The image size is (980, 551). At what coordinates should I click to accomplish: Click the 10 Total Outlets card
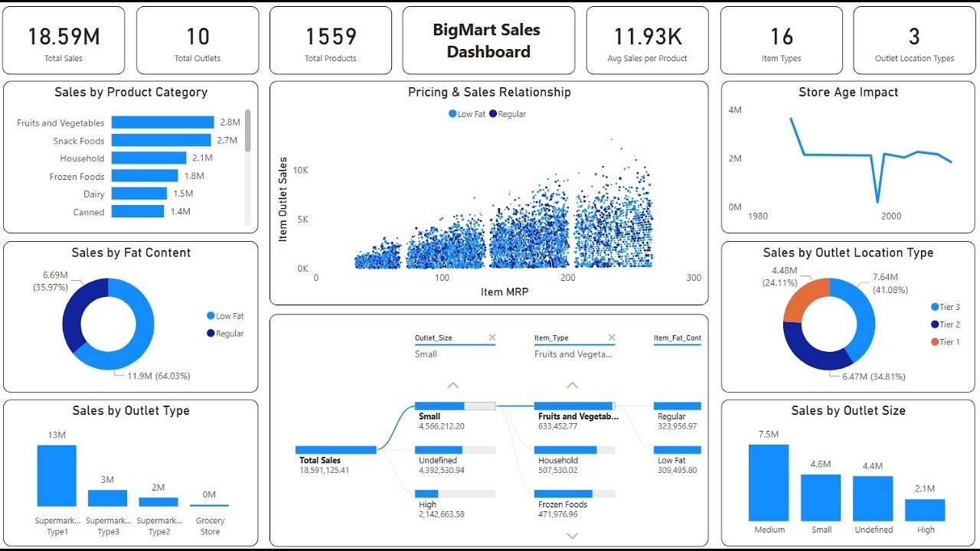click(198, 41)
